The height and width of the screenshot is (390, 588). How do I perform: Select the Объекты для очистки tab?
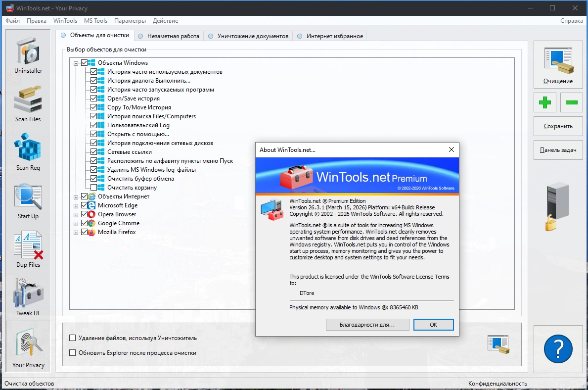point(95,35)
